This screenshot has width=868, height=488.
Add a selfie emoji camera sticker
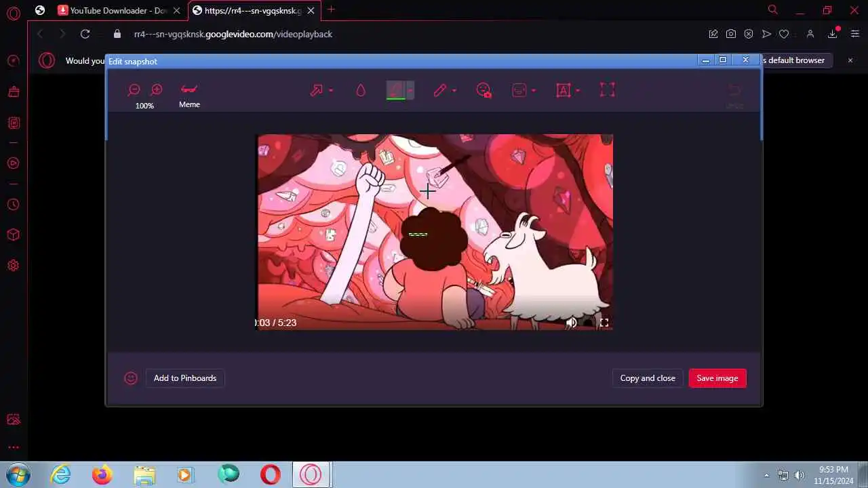[x=484, y=90]
